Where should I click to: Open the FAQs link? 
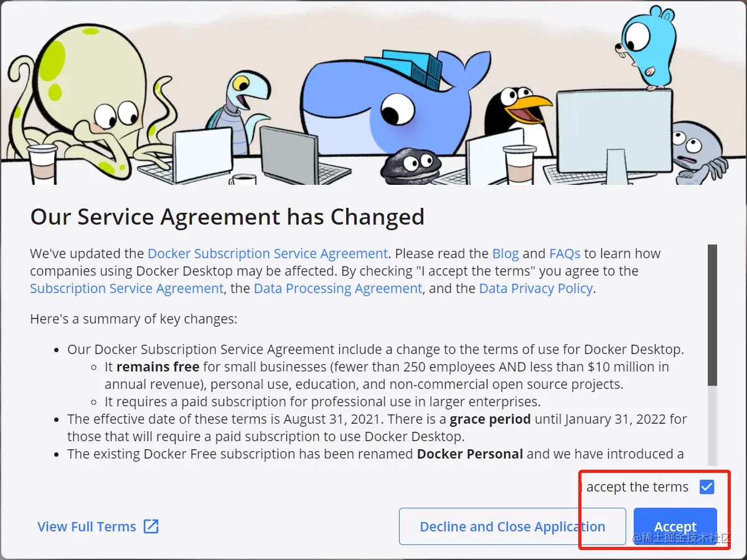coord(565,254)
